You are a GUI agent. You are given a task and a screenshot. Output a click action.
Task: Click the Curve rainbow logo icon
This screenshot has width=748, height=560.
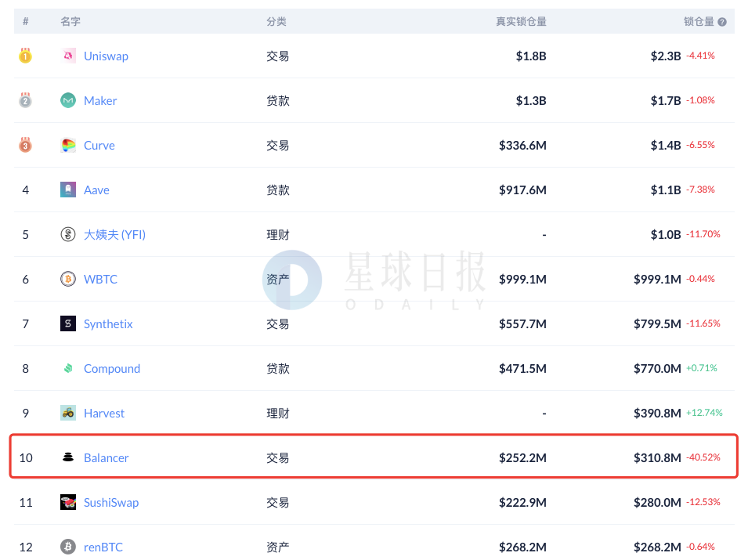tap(68, 145)
